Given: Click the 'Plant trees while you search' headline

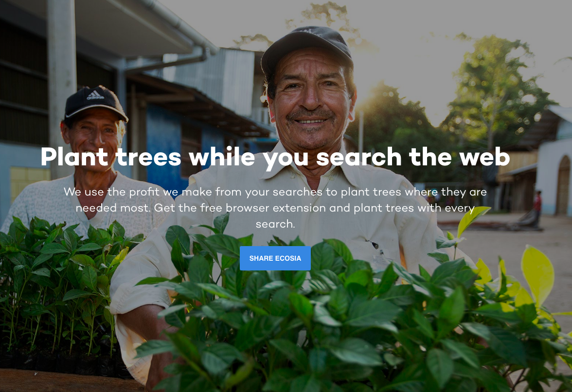Looking at the screenshot, I should click(275, 158).
